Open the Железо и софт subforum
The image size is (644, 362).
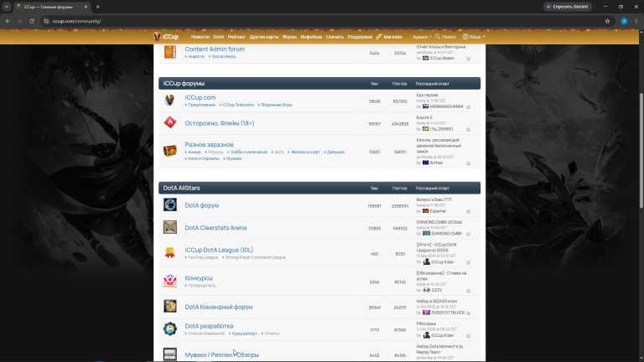(305, 153)
